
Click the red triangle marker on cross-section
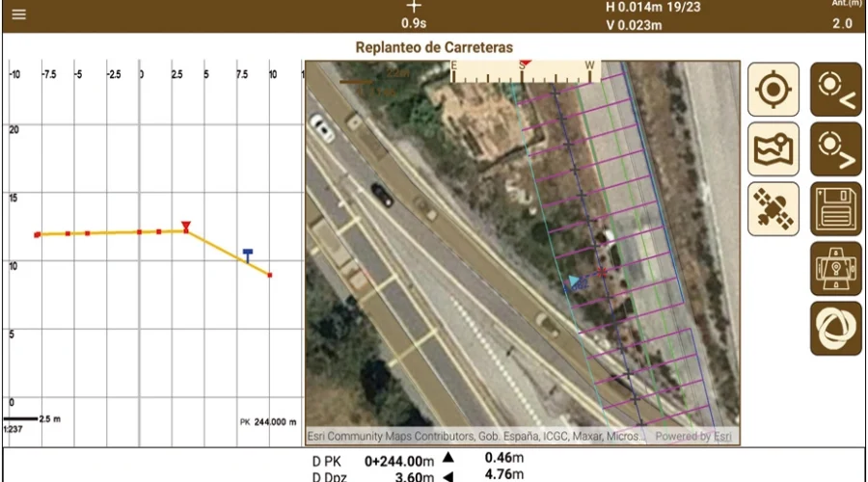[186, 227]
